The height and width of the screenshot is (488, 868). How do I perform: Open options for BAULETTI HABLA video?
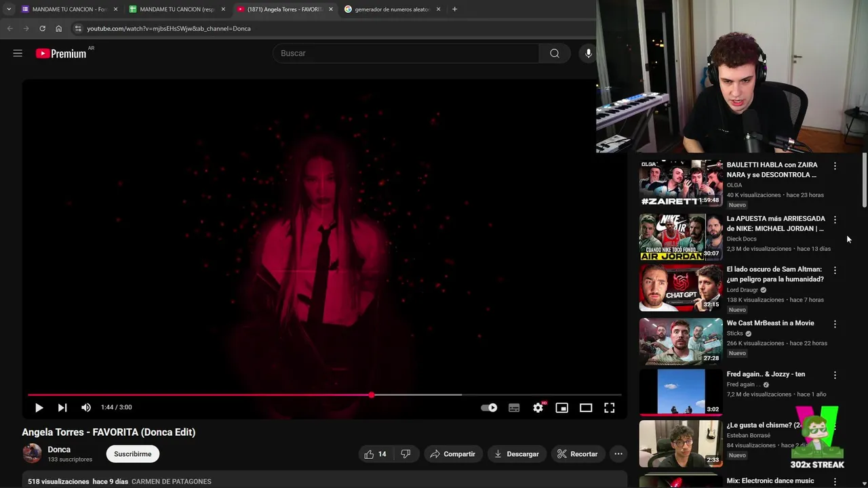click(835, 165)
